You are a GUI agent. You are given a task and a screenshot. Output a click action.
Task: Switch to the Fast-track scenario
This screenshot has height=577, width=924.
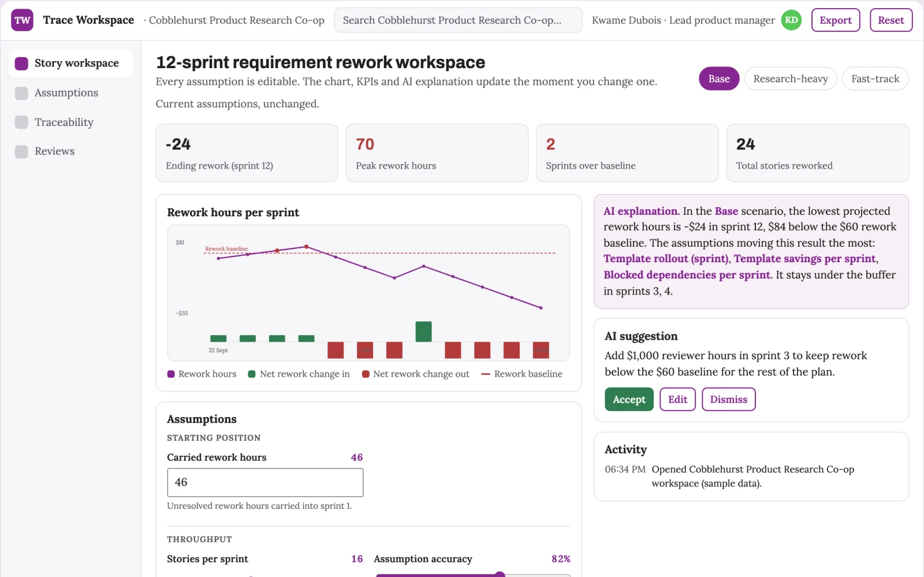pyautogui.click(x=875, y=79)
